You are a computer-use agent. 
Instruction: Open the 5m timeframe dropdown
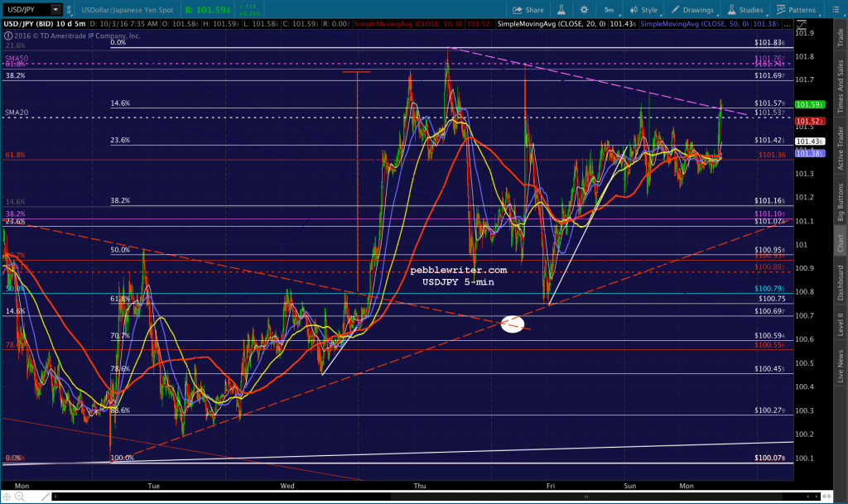pos(609,10)
